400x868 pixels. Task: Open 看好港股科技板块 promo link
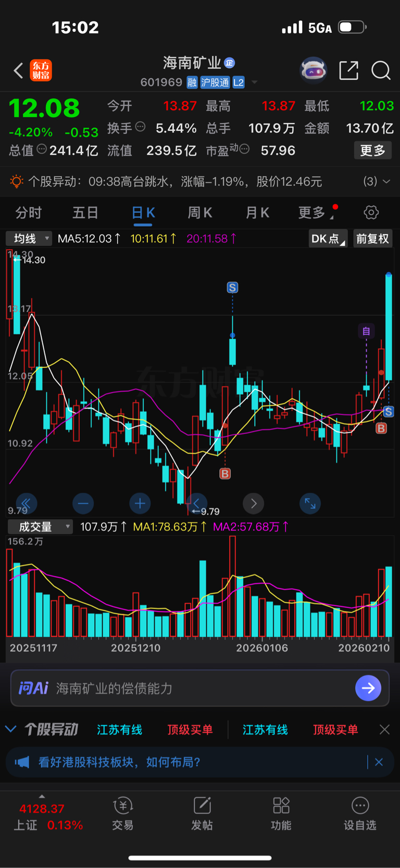tap(119, 762)
